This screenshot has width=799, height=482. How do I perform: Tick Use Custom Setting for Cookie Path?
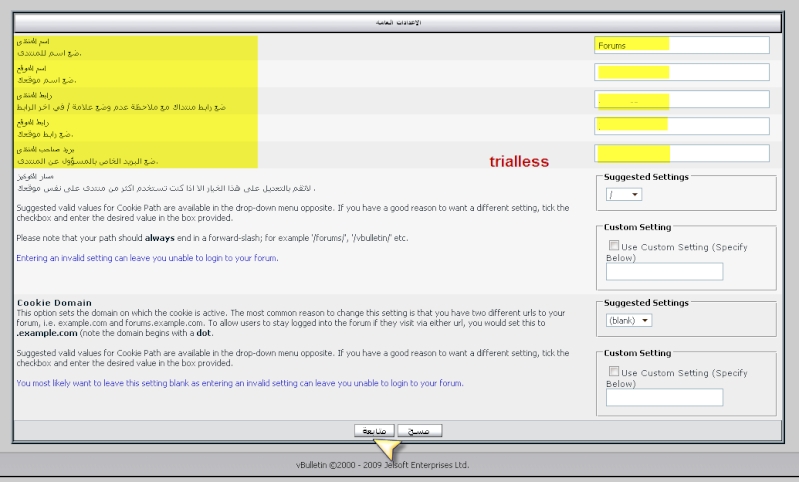[x=613, y=245]
